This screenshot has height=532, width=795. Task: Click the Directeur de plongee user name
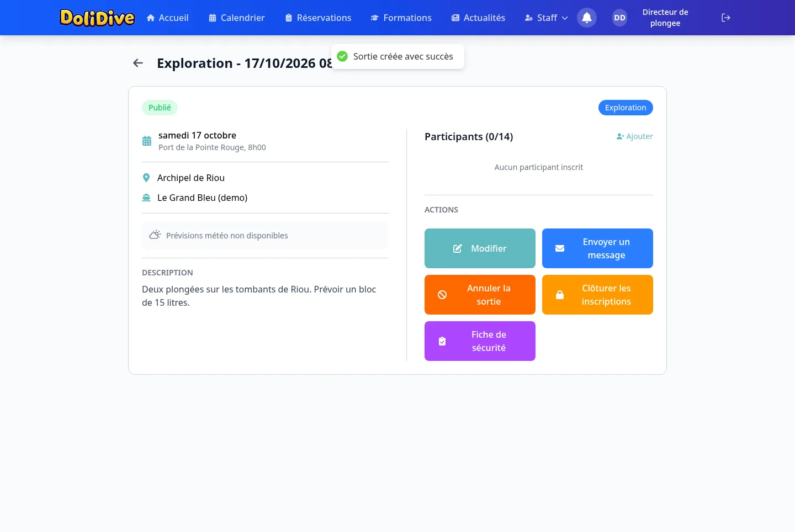665,18
